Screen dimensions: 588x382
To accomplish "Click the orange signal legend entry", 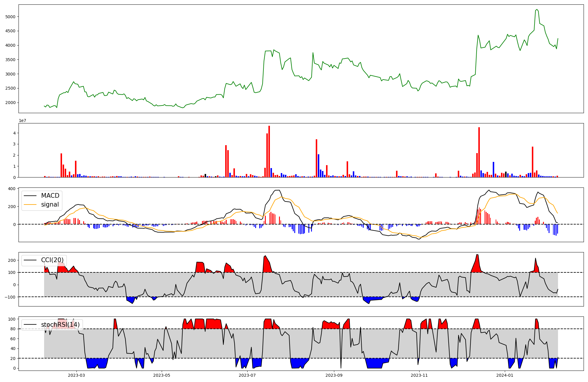I will point(50,205).
